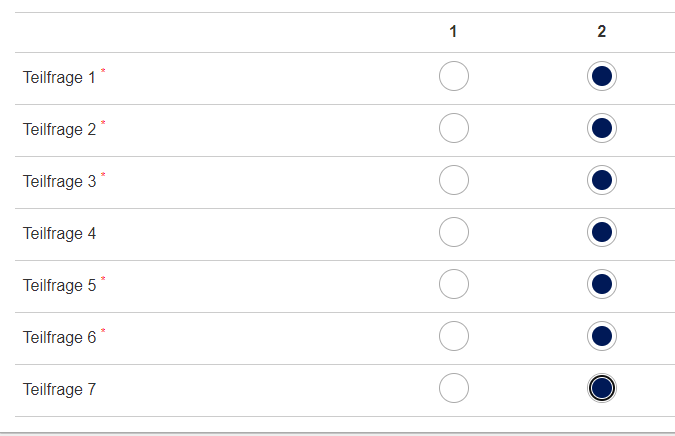Click column header 1
The width and height of the screenshot is (675, 436).
(453, 31)
